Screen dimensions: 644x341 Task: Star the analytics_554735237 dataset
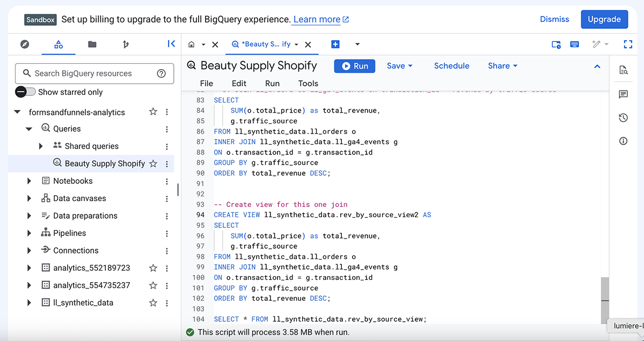(x=153, y=285)
